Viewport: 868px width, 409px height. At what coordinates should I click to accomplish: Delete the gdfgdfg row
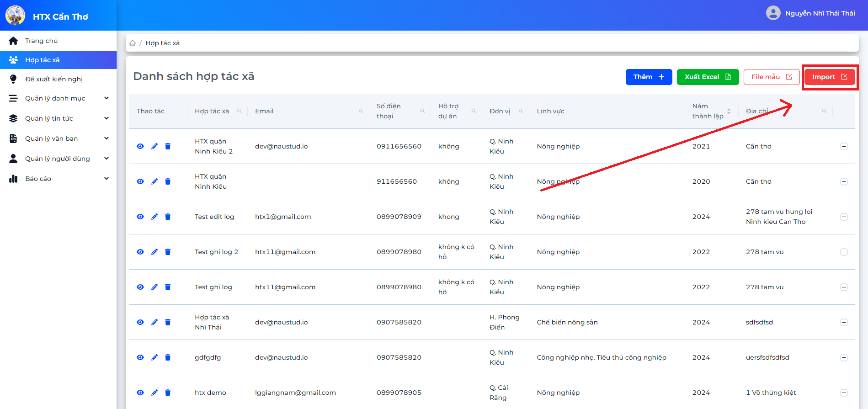pyautogui.click(x=168, y=357)
